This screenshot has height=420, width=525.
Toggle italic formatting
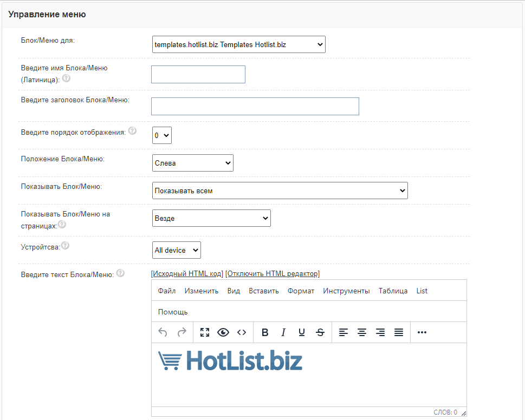283,332
